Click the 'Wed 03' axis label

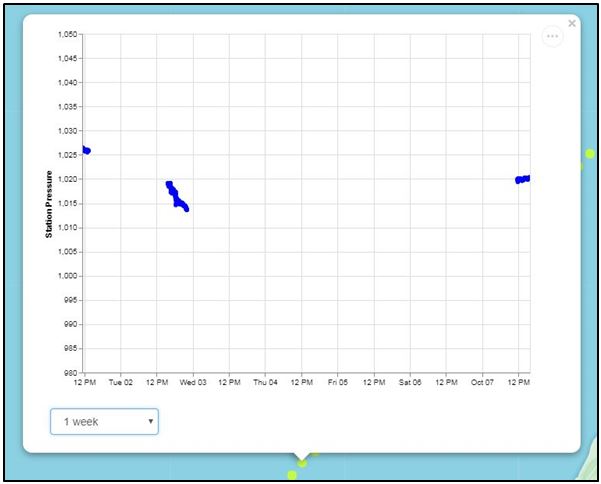[x=193, y=382]
